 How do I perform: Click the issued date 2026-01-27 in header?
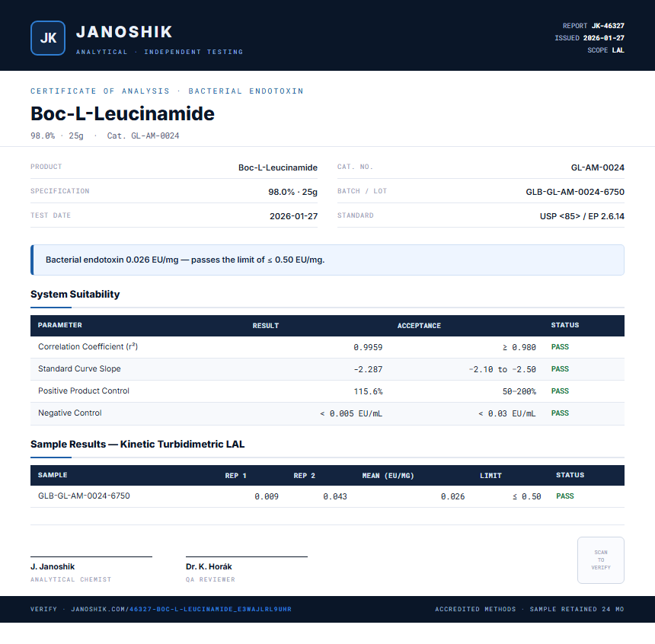[x=604, y=38]
